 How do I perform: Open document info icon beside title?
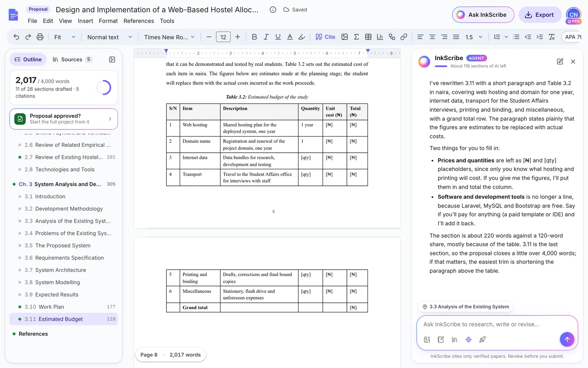[273, 10]
